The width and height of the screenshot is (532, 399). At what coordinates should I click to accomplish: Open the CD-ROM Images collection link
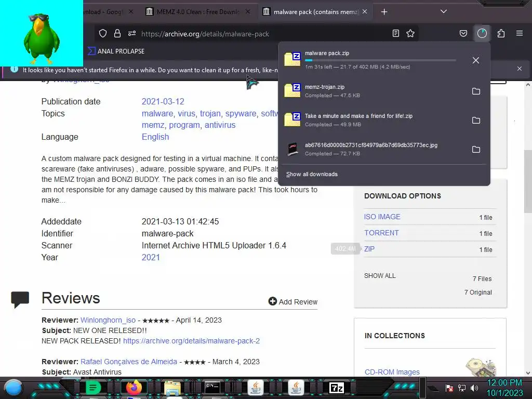(392, 372)
